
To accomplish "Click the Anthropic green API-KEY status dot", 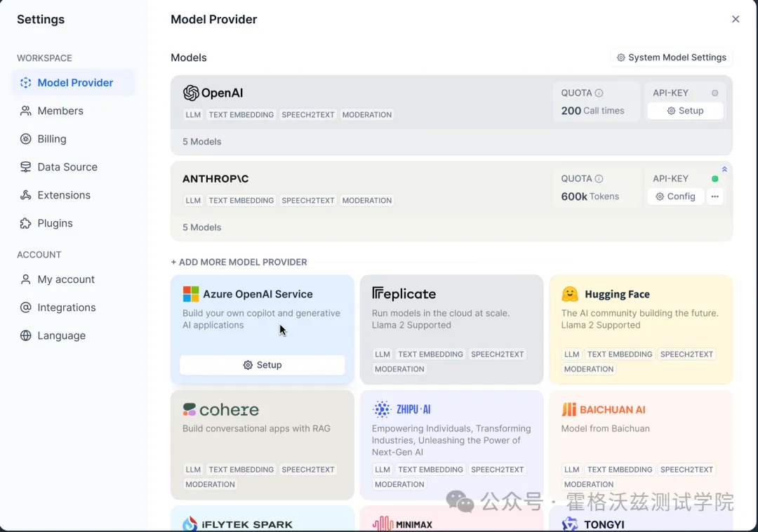I will [714, 179].
